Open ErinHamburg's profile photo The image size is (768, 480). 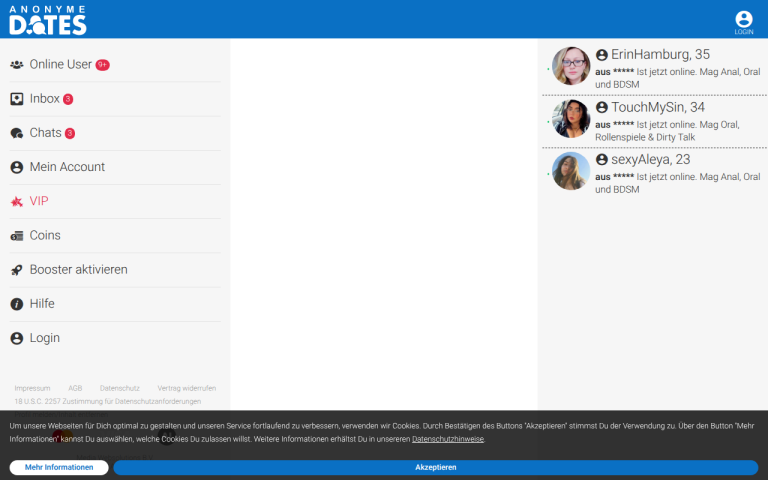pos(571,66)
